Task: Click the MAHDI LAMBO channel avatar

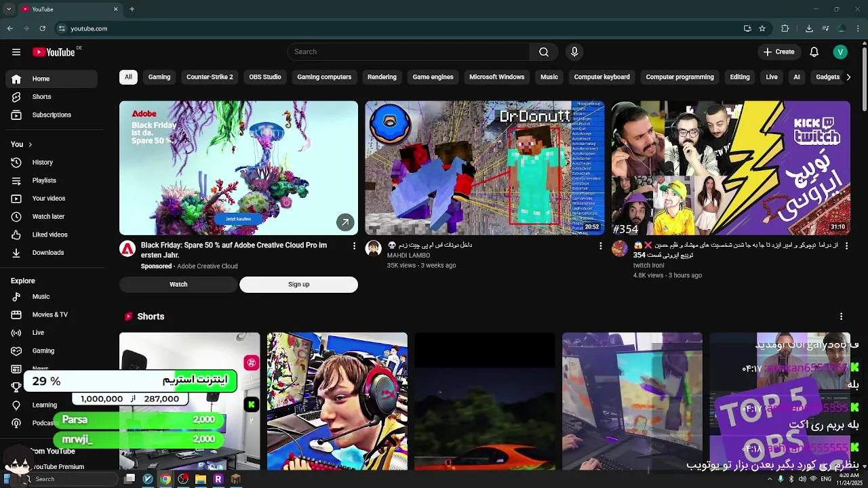Action: click(x=374, y=248)
